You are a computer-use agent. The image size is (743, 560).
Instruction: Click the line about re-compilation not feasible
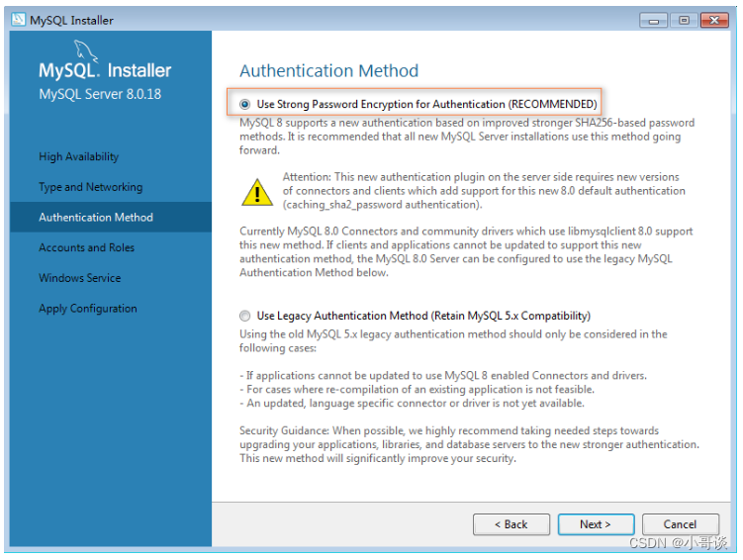pos(417,390)
